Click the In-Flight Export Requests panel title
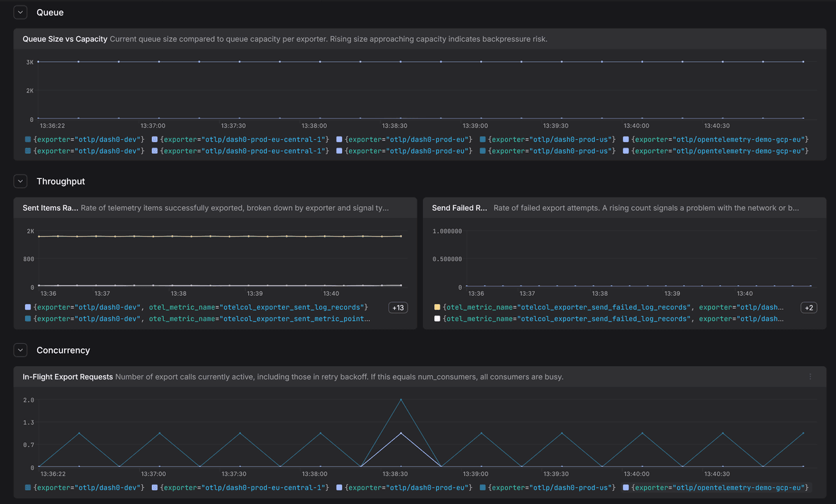The image size is (836, 504). coord(68,377)
